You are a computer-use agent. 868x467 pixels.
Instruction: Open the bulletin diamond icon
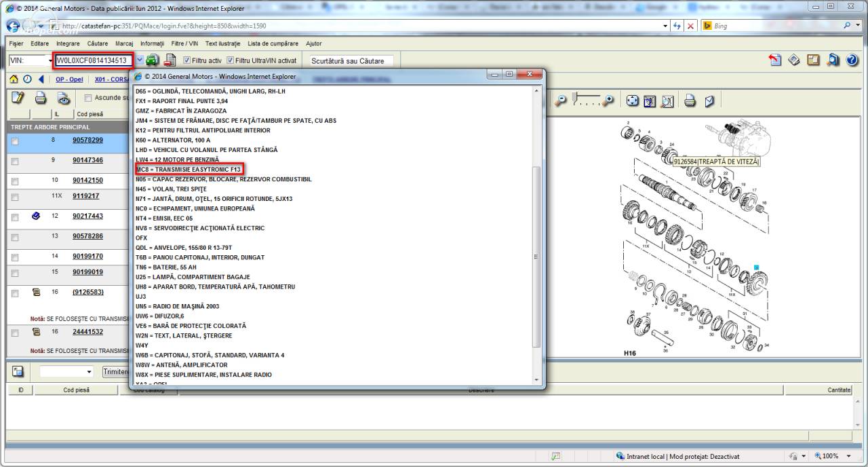pos(795,60)
